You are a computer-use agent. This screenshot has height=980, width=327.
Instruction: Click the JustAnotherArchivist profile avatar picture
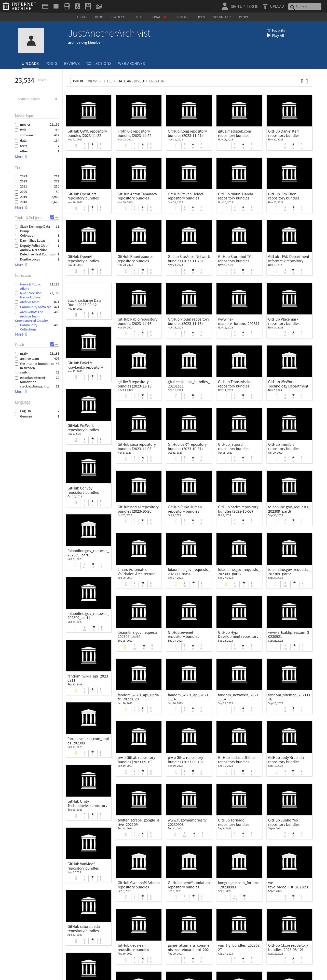point(31,40)
